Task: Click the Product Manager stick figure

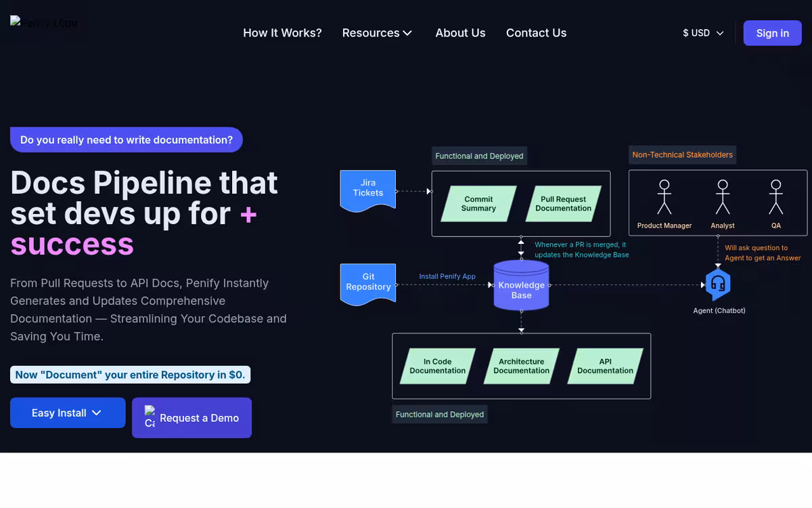Action: click(x=664, y=197)
